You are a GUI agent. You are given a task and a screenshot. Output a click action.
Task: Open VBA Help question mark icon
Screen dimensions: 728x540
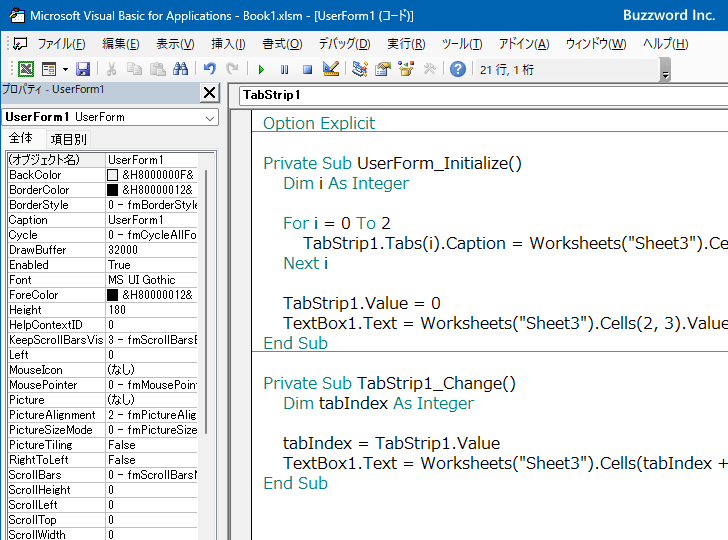coord(458,70)
